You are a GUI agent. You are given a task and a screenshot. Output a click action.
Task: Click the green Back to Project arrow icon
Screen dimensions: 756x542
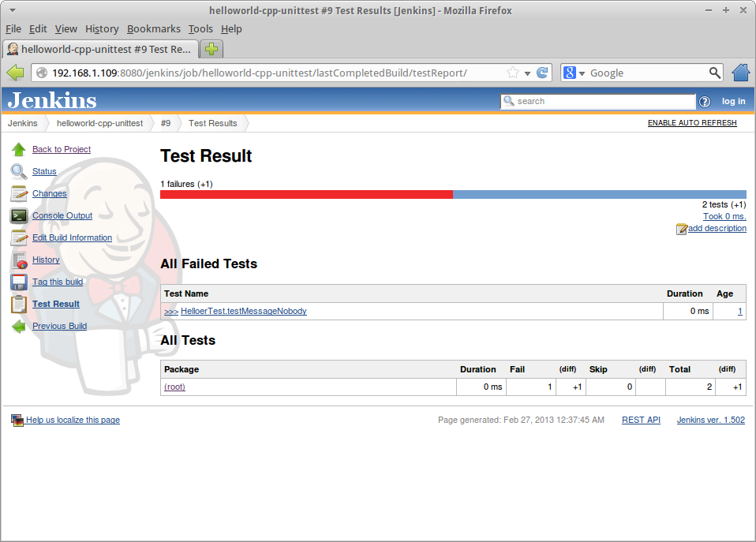click(19, 149)
